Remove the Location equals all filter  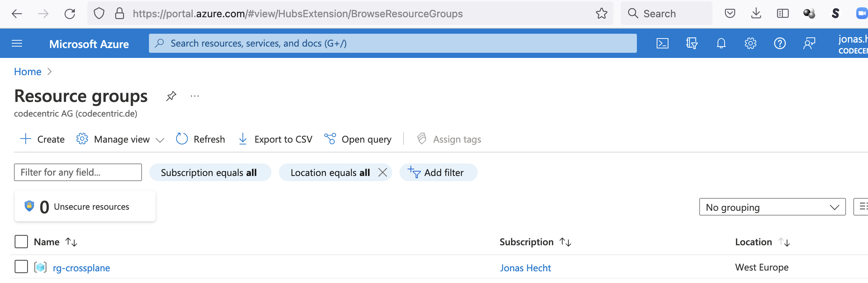coord(383,172)
